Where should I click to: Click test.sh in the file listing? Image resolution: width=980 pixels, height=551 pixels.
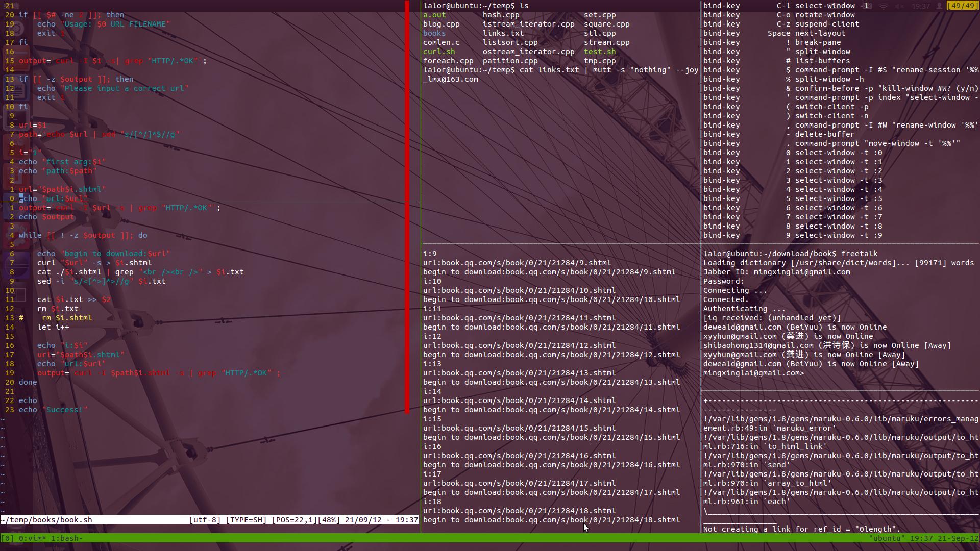[599, 52]
